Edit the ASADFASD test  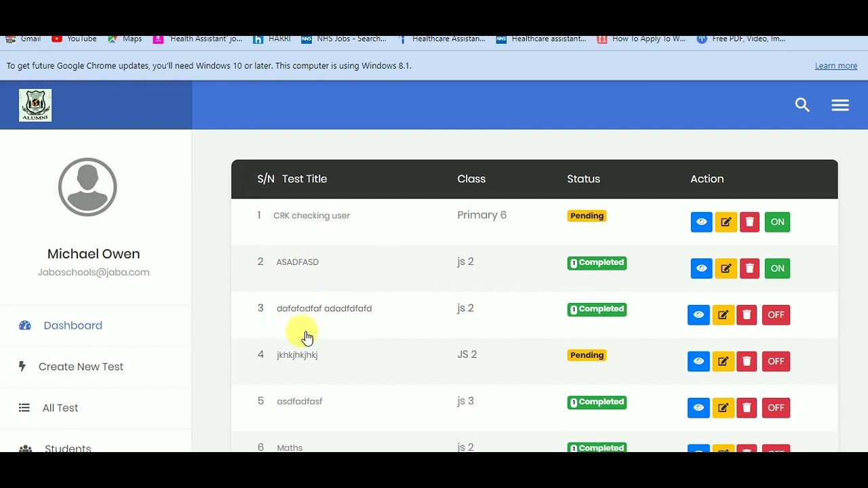tap(726, 268)
